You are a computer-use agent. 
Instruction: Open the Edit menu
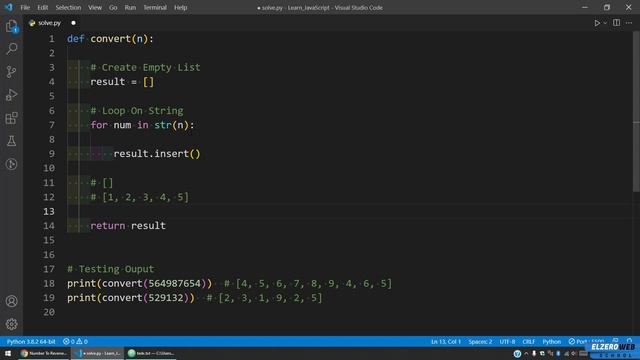pyautogui.click(x=42, y=7)
